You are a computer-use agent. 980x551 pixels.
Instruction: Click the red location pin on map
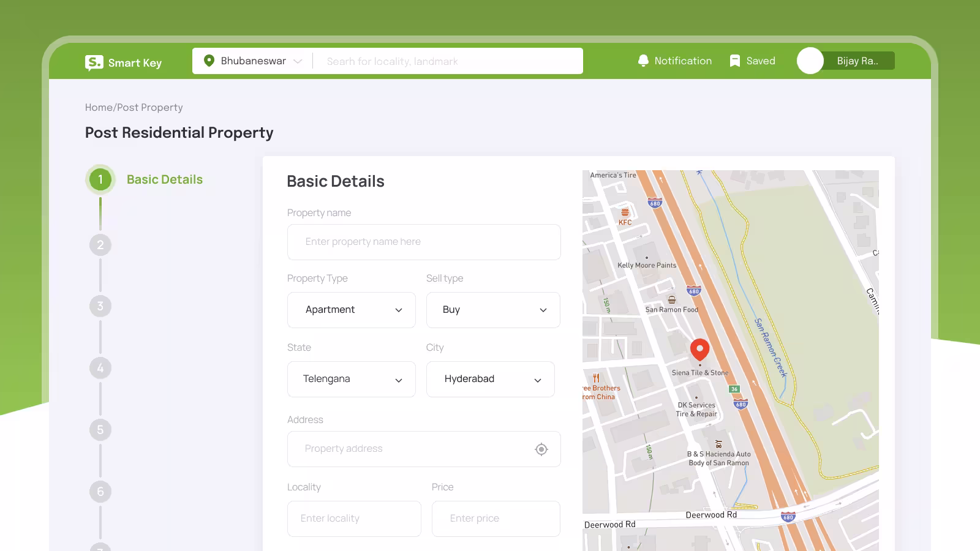point(699,350)
